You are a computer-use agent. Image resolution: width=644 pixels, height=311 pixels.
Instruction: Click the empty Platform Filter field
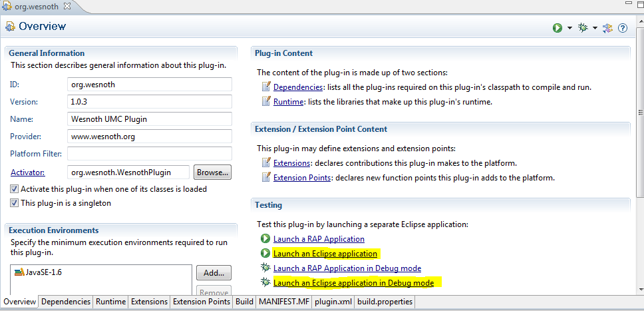tap(150, 153)
